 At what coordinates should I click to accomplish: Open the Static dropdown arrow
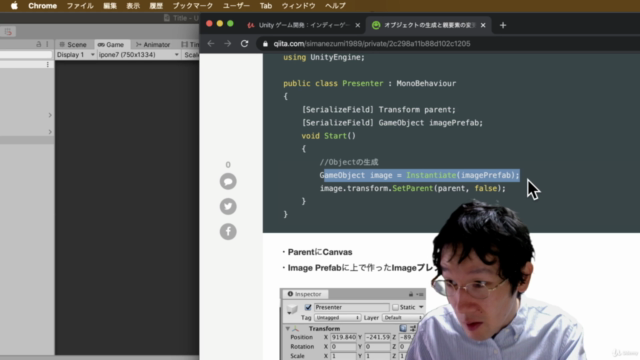(421, 307)
